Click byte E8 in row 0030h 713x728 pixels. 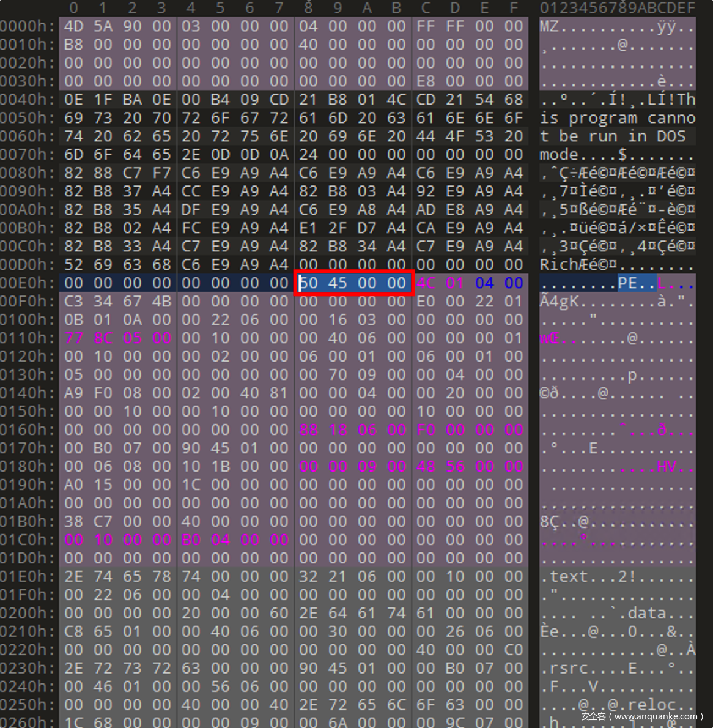426,81
